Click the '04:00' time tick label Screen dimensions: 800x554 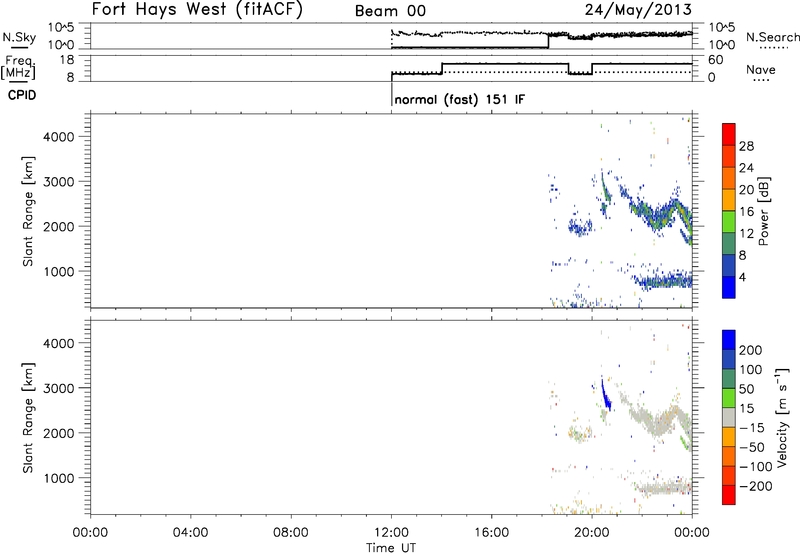click(x=191, y=533)
